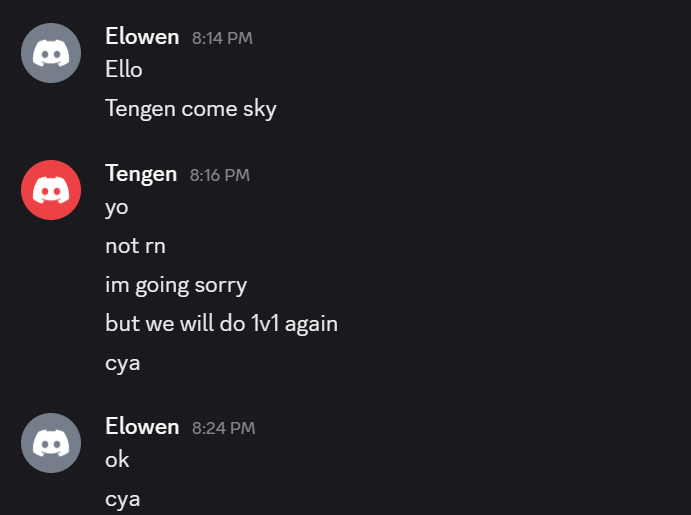Open Elowen's gray avatar beside the 8:14 PM message
Screen dimensions: 691x515
(51, 53)
